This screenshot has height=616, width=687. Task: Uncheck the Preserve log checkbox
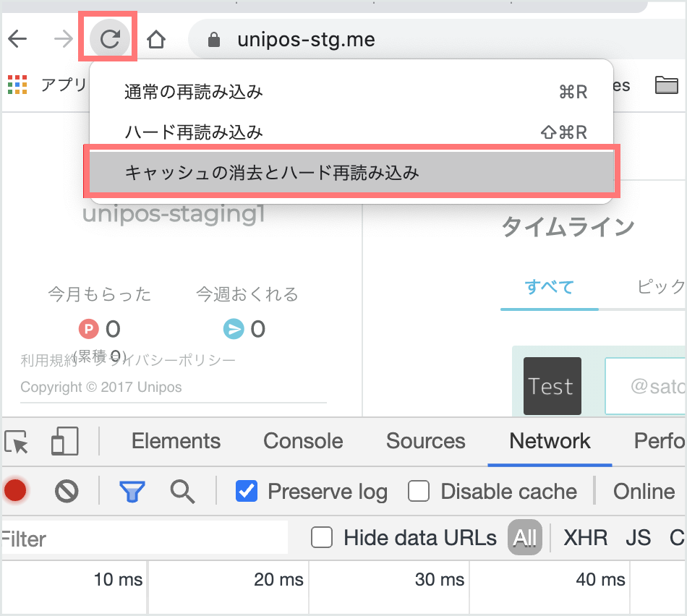(247, 491)
